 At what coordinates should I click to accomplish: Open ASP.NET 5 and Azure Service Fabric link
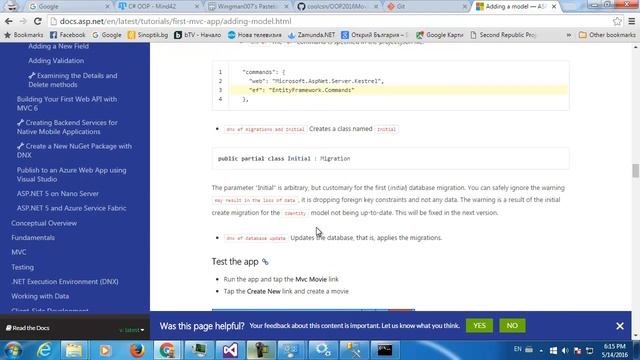coord(71,208)
